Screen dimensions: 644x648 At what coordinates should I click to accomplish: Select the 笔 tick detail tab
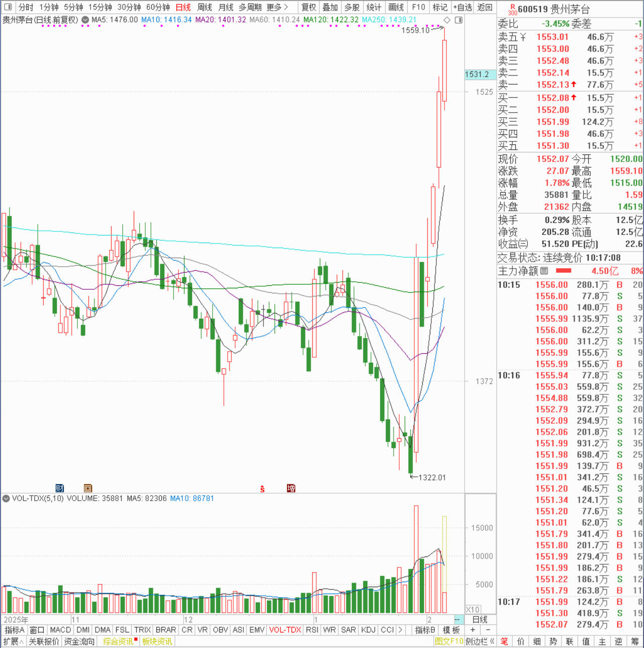[x=504, y=641]
